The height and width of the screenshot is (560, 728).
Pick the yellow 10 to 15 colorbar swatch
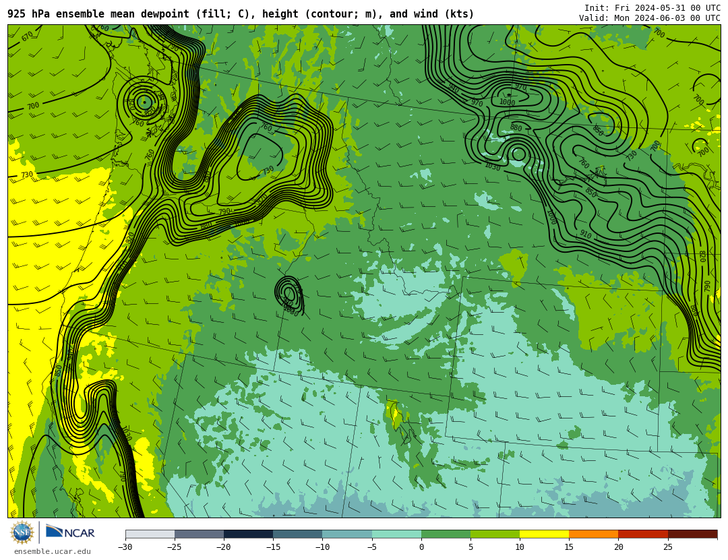544,534
